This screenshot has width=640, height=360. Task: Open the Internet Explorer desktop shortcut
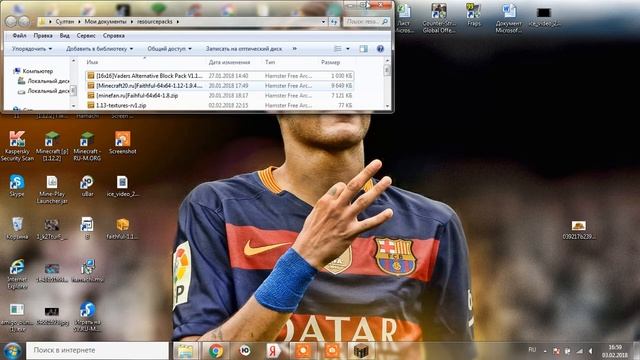click(17, 274)
